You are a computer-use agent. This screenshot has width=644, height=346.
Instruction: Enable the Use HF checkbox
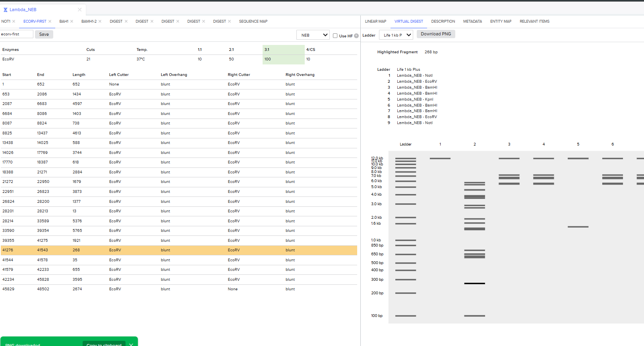(335, 36)
